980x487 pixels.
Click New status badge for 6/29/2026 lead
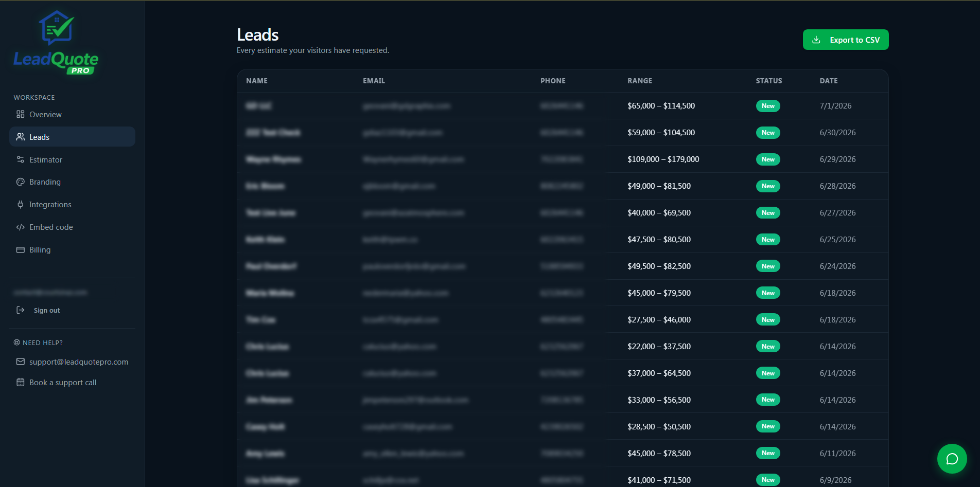pyautogui.click(x=768, y=159)
